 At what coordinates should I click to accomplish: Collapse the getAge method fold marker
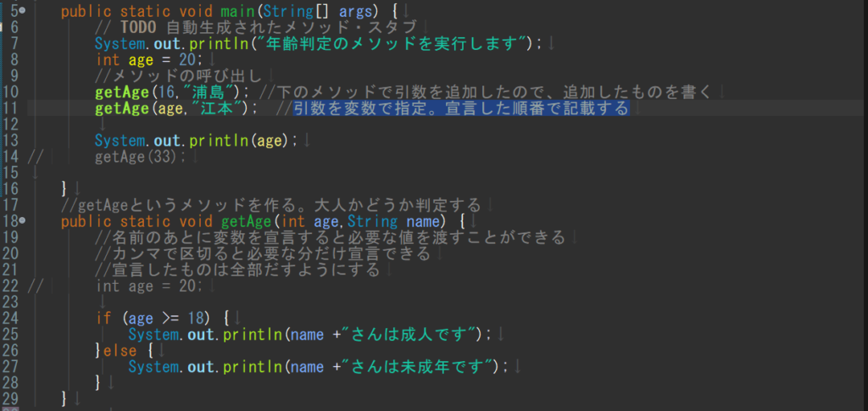point(22,220)
